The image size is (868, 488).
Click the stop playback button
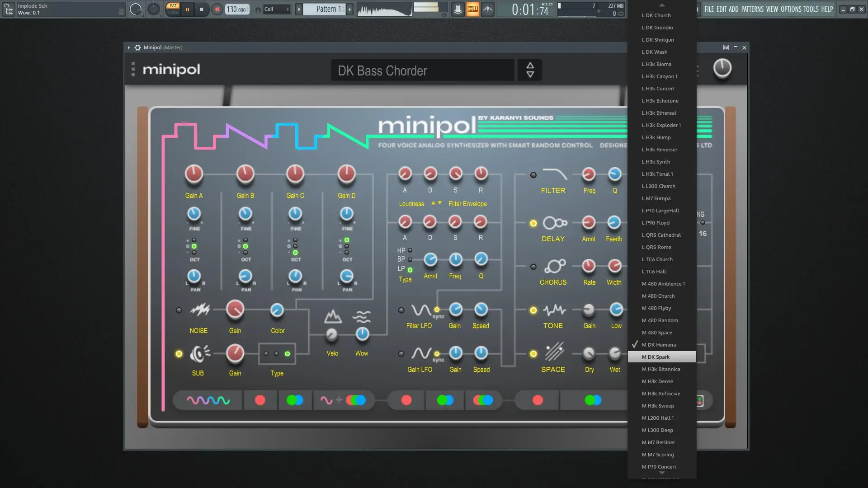(202, 9)
